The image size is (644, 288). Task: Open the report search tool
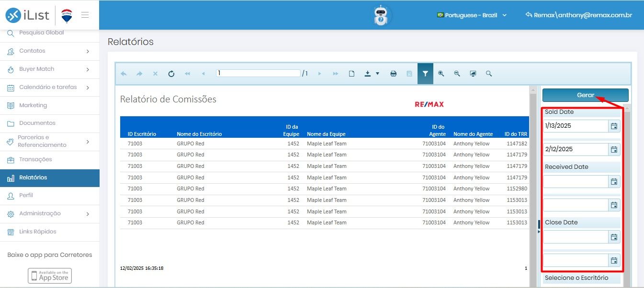[x=489, y=74]
